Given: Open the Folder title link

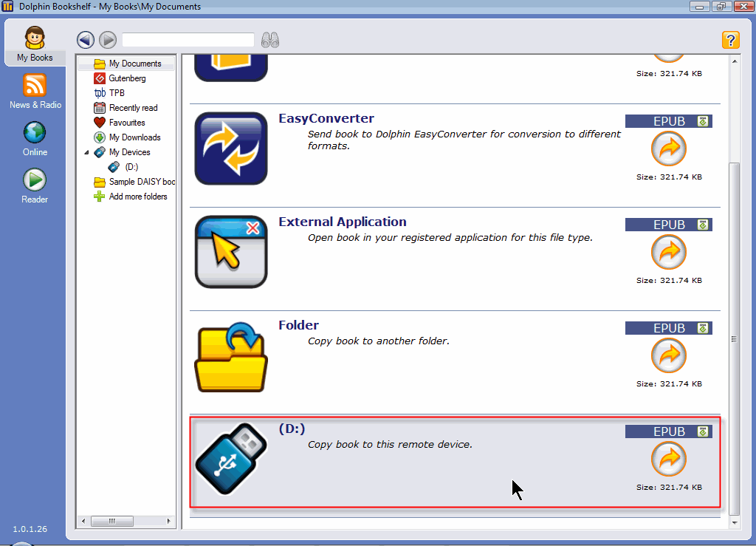Looking at the screenshot, I should 298,325.
